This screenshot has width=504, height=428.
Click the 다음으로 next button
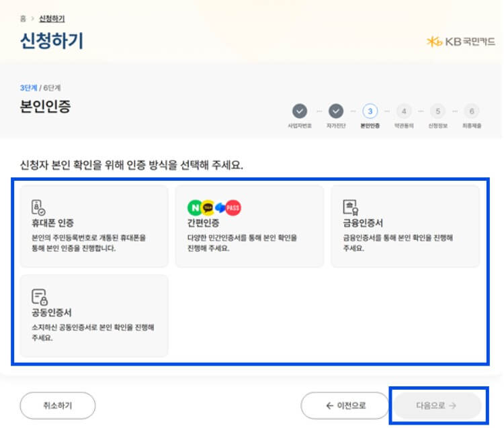pyautogui.click(x=438, y=406)
